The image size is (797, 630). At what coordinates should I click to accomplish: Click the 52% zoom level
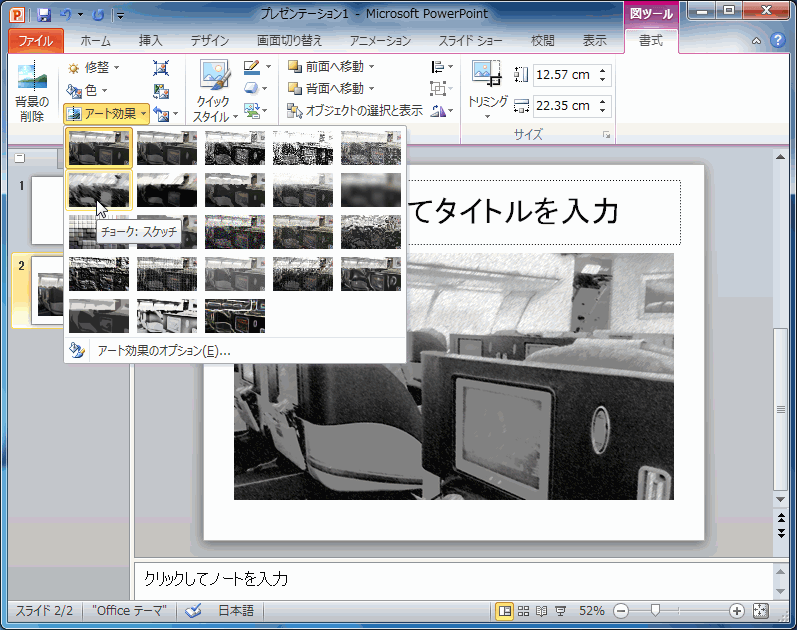(x=592, y=611)
